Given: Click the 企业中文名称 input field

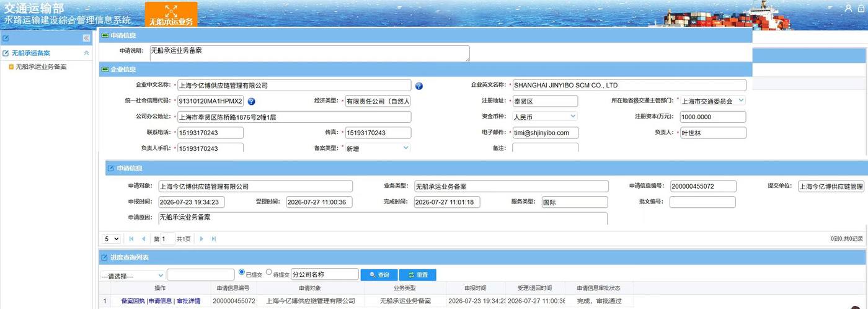Looking at the screenshot, I should [294, 86].
